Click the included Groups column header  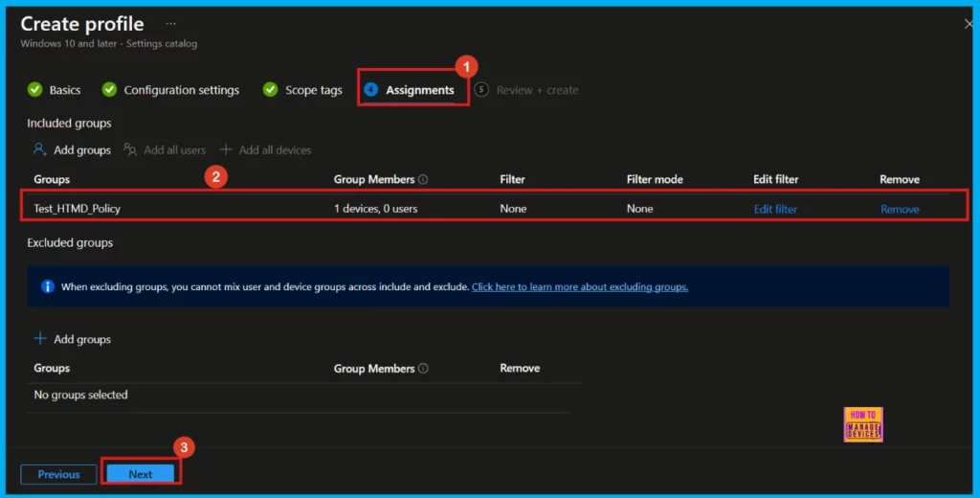[x=52, y=179]
